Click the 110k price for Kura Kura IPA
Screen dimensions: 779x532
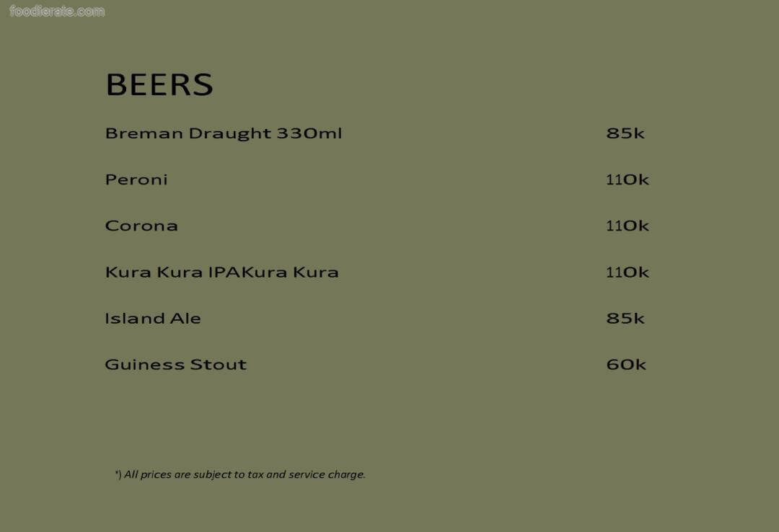click(627, 272)
